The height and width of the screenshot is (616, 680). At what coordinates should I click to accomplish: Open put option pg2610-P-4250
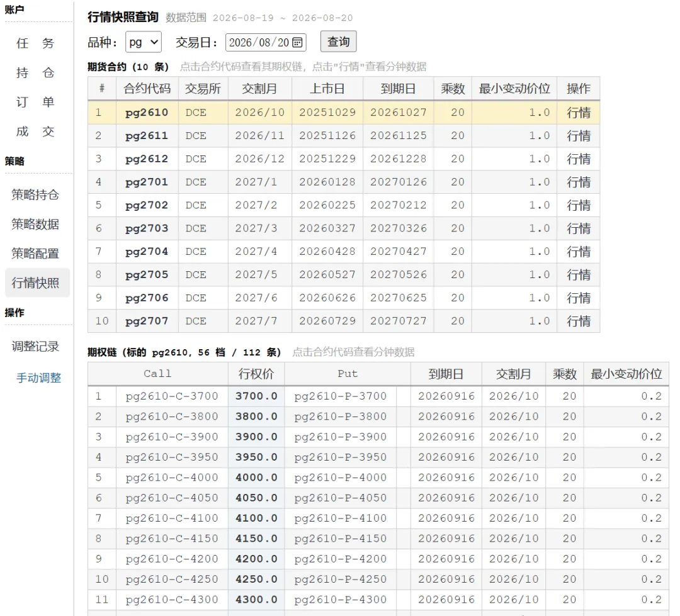(x=341, y=580)
